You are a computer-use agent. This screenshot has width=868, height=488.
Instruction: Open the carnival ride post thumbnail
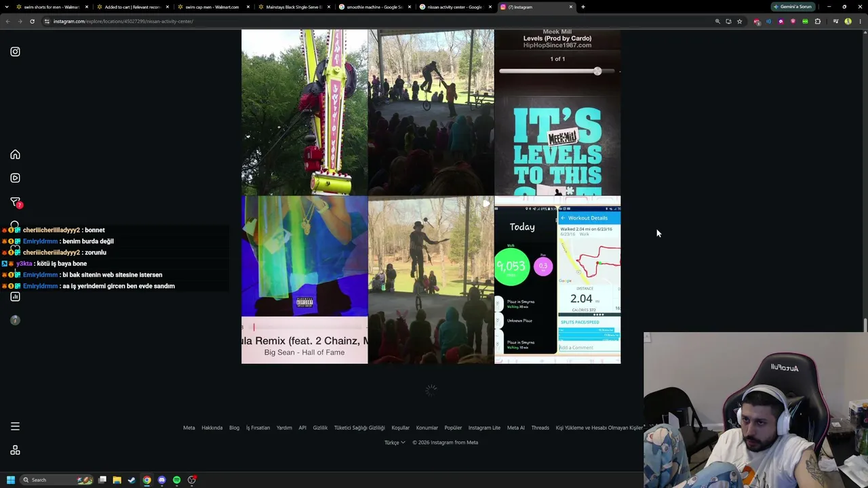(x=304, y=113)
